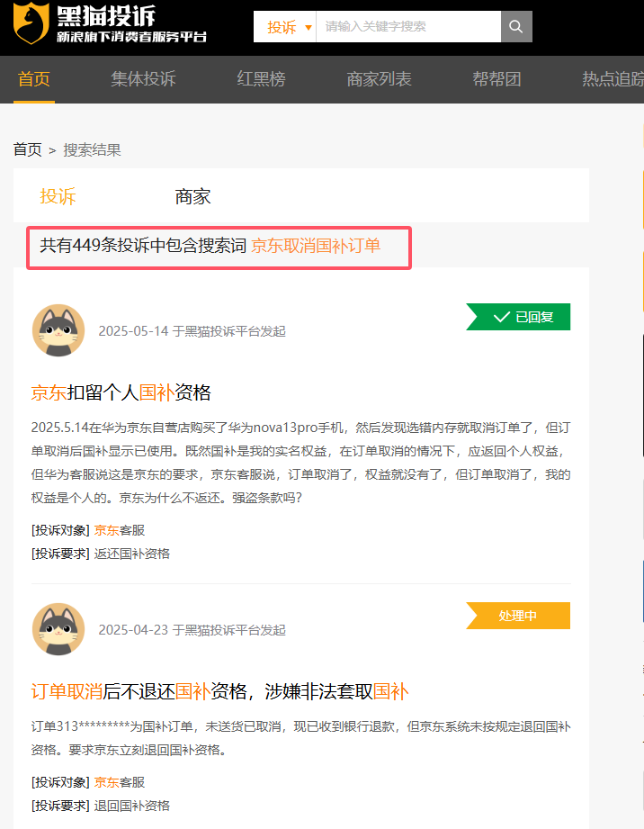Click the 黑猫投诉 cat logo
644x829 pixels.
click(31, 23)
